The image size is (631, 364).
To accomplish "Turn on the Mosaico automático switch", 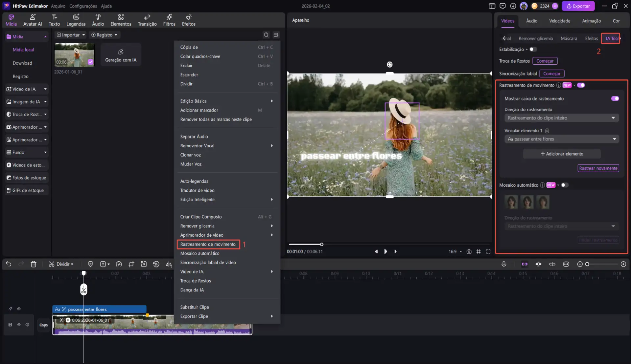I will pos(565,185).
